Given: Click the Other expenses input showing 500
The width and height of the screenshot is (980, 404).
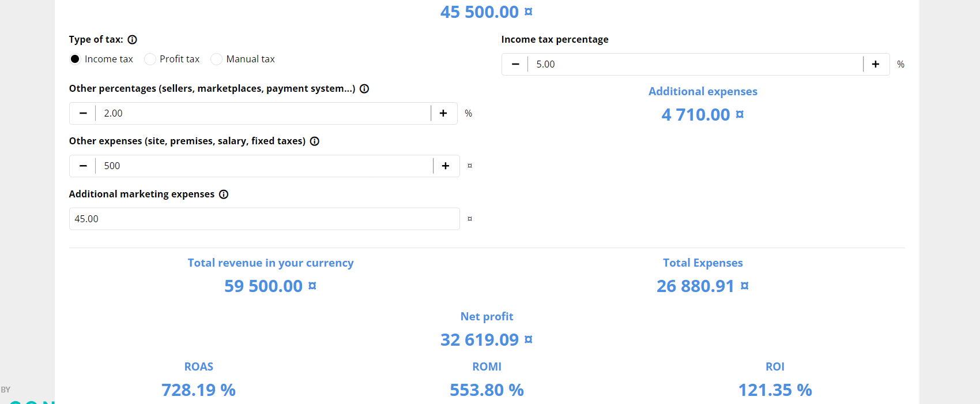Looking at the screenshot, I should pos(263,166).
